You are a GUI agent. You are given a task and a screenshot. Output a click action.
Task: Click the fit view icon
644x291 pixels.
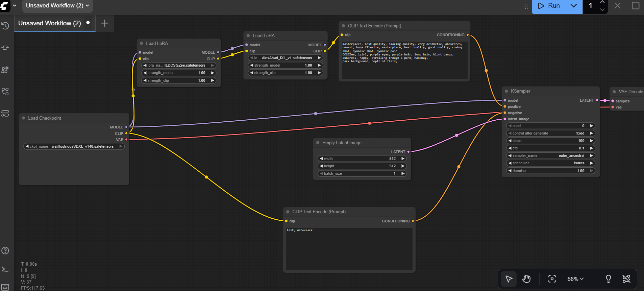point(552,279)
